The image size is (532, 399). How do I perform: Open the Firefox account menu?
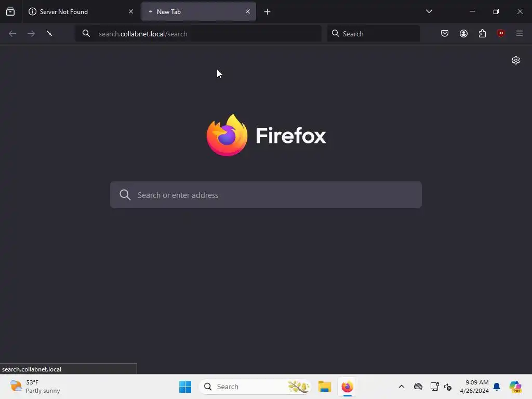pyautogui.click(x=463, y=33)
